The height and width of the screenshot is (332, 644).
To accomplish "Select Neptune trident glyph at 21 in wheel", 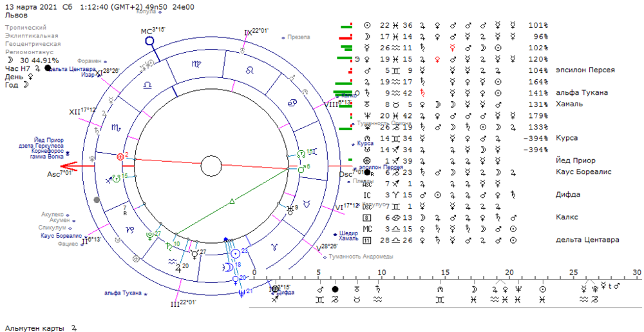I will 243,293.
